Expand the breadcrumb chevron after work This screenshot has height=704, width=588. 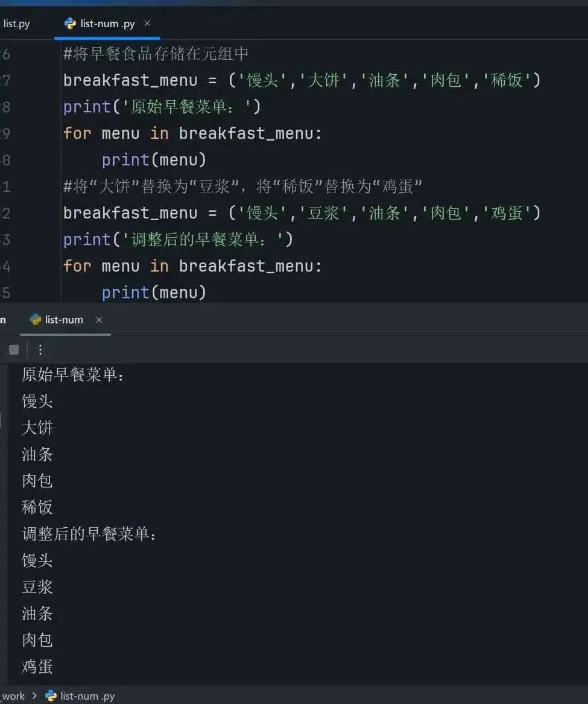point(34,696)
